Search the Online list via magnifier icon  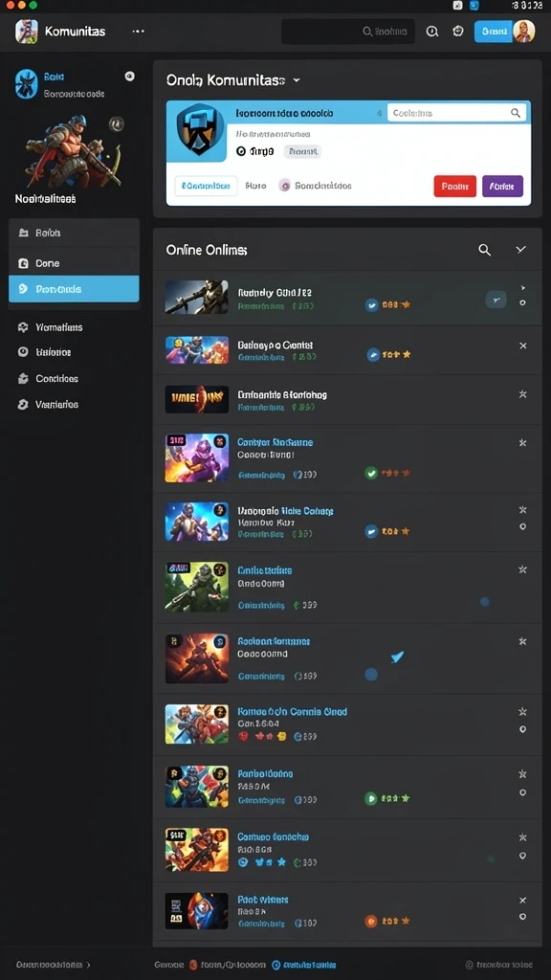(x=484, y=250)
